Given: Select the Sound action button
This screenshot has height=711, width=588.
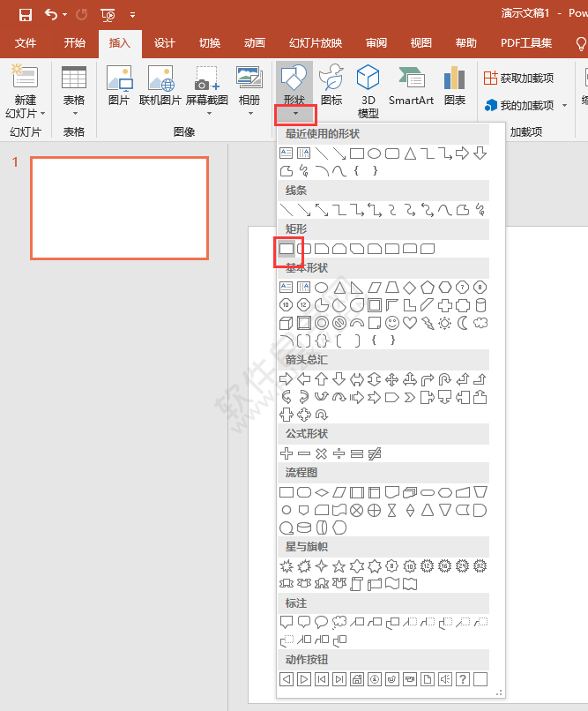Looking at the screenshot, I should [445, 679].
